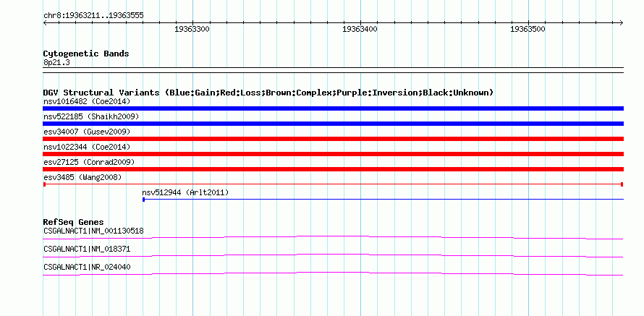The height and width of the screenshot is (316, 644).
Task: Click the thin blue line of nsv512944
Action: (x=384, y=200)
